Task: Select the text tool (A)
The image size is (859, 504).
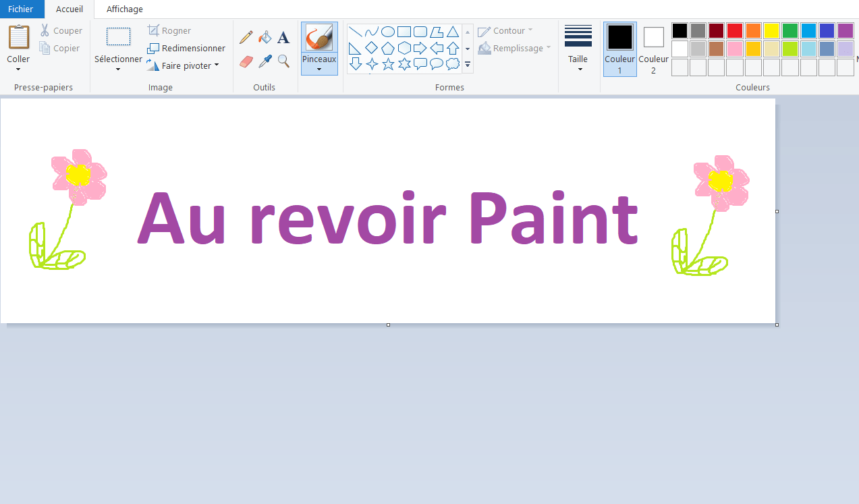Action: [x=283, y=36]
